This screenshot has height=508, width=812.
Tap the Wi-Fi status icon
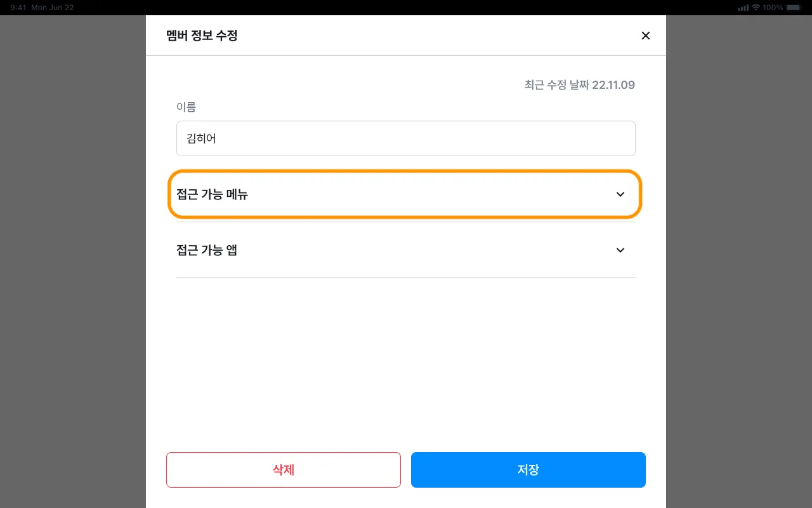click(756, 8)
